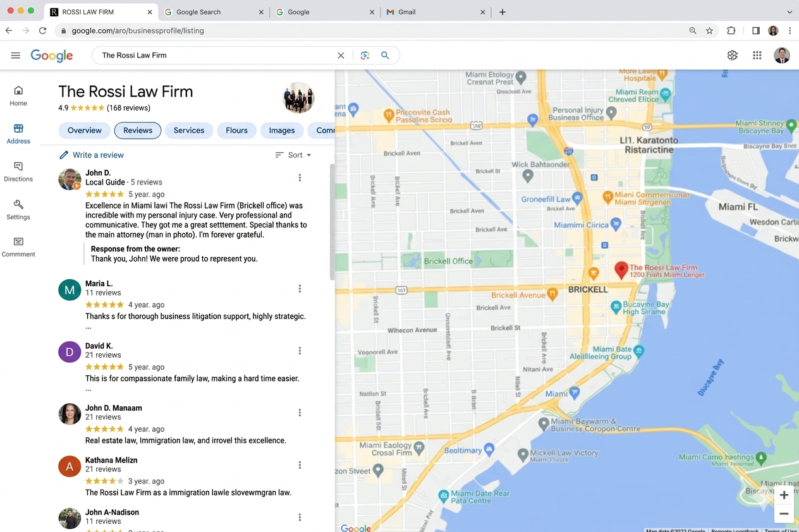
Task: Clear the search box with X icon
Action: [341, 56]
